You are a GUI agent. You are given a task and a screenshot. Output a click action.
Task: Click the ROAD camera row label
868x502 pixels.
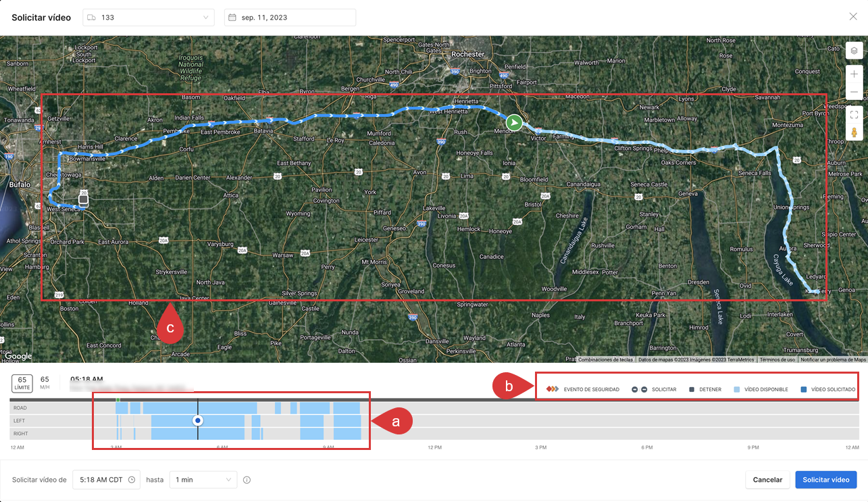point(20,408)
